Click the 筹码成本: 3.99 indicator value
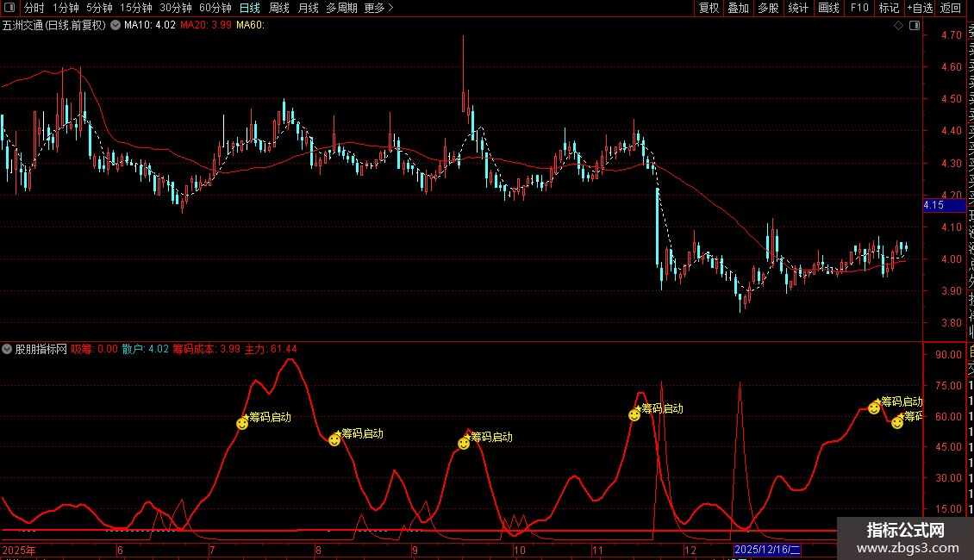The width and height of the screenshot is (974, 560). coord(206,349)
